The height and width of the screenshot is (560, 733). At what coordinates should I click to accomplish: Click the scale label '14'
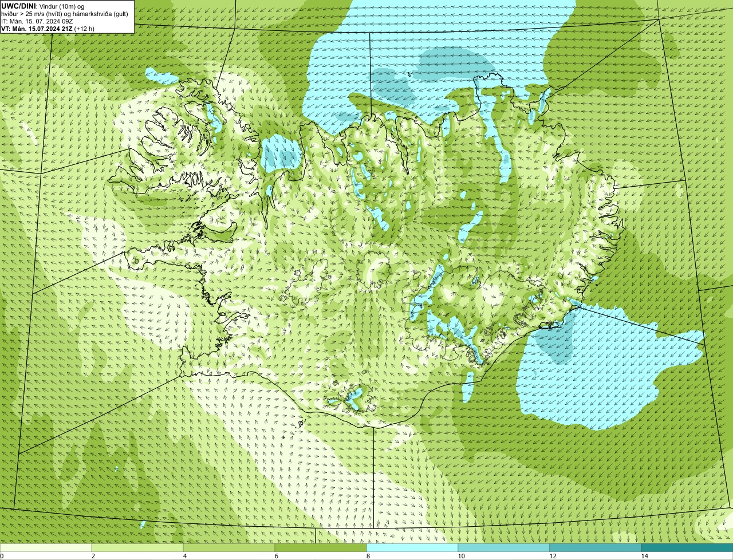(644, 556)
